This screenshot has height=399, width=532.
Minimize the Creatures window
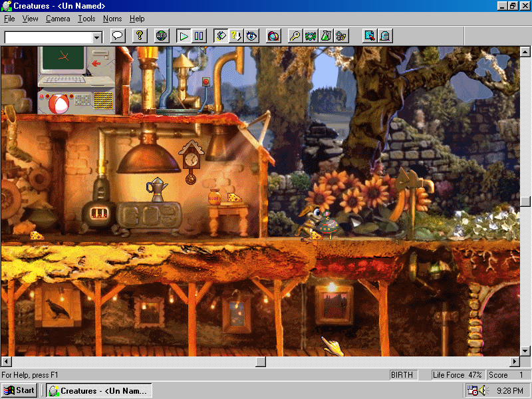coord(502,6)
